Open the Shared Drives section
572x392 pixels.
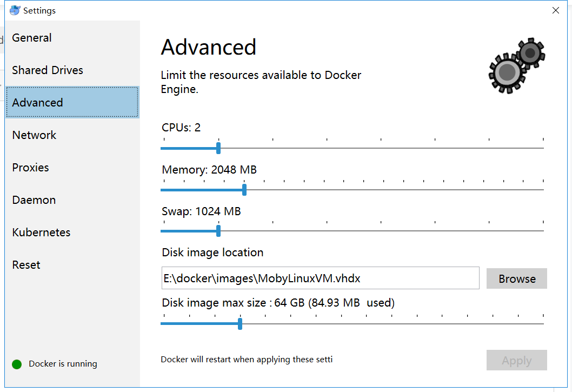[x=48, y=70]
